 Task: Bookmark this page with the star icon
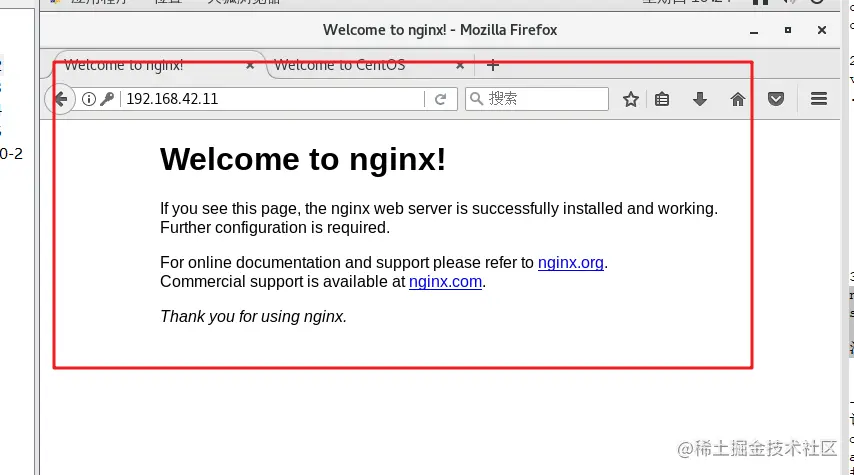[x=631, y=99]
